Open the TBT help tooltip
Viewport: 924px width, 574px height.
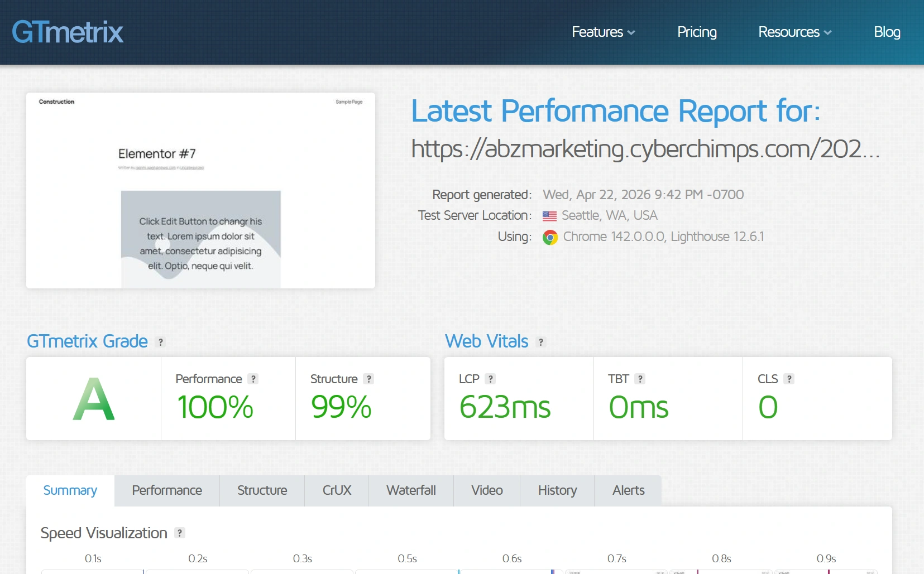tap(640, 379)
